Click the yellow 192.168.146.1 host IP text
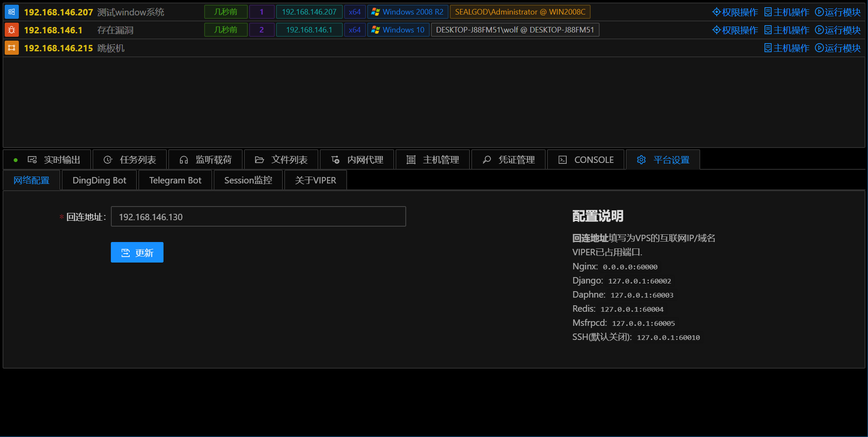Screen dimensions: 868x437 [53, 30]
